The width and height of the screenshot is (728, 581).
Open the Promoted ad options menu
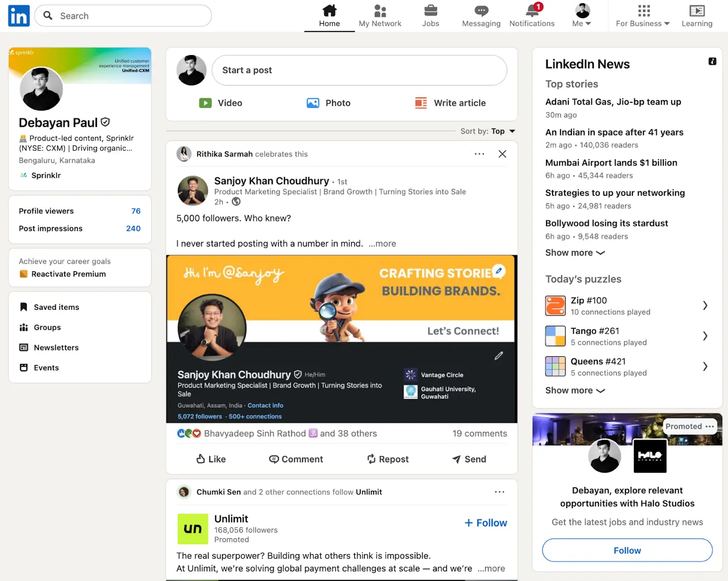point(710,426)
